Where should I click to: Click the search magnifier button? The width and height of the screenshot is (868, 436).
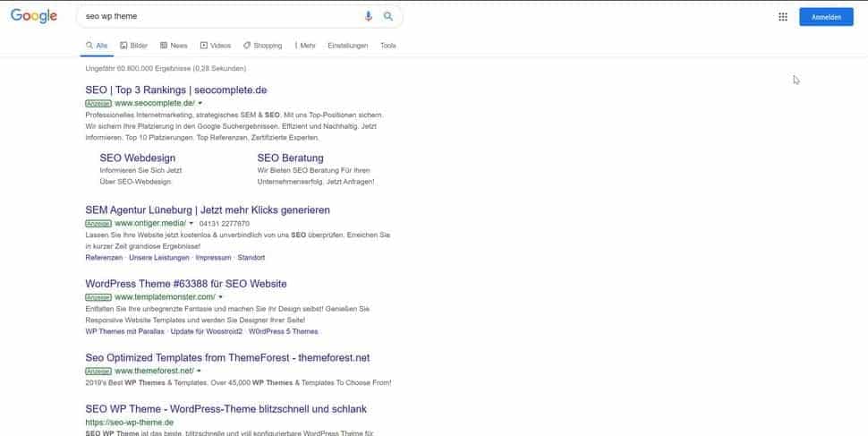pyautogui.click(x=388, y=17)
